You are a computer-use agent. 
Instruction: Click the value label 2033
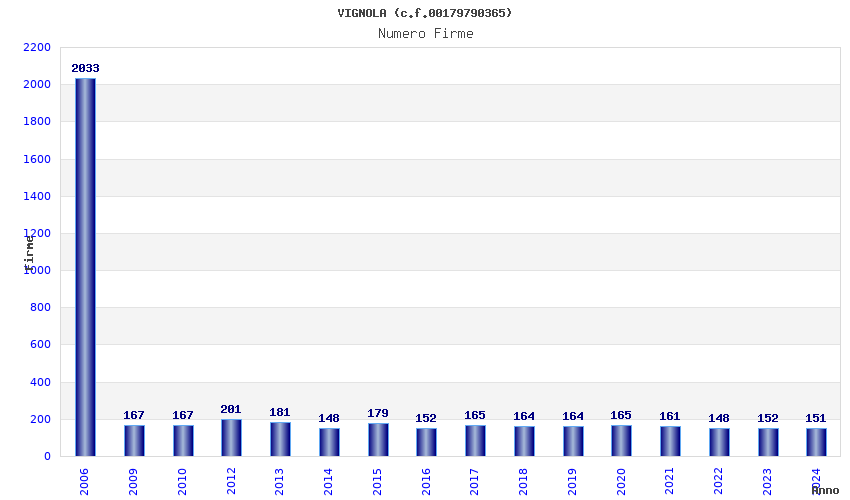[86, 68]
